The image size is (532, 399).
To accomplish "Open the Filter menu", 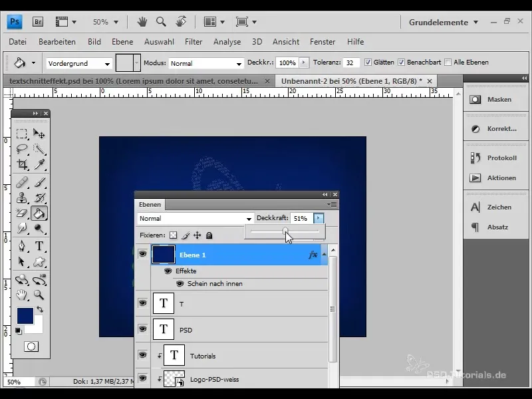I will [194, 42].
